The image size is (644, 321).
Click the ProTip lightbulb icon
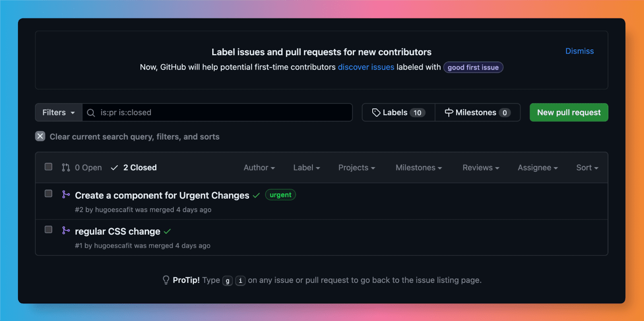coord(166,280)
